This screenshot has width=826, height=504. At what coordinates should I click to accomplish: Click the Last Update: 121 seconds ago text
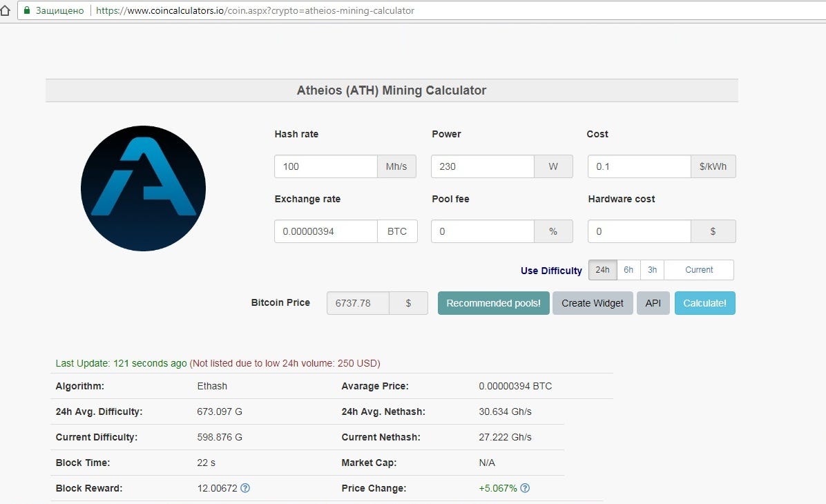121,363
